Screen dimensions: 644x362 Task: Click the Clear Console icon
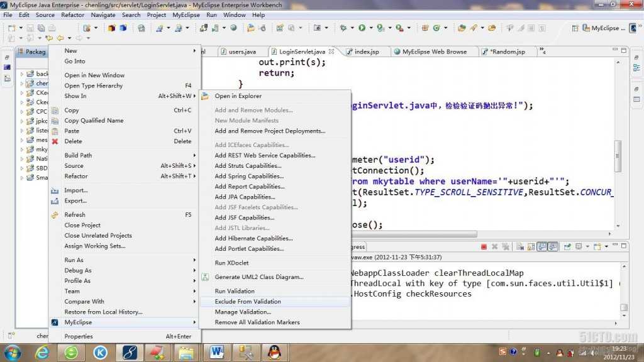(520, 246)
